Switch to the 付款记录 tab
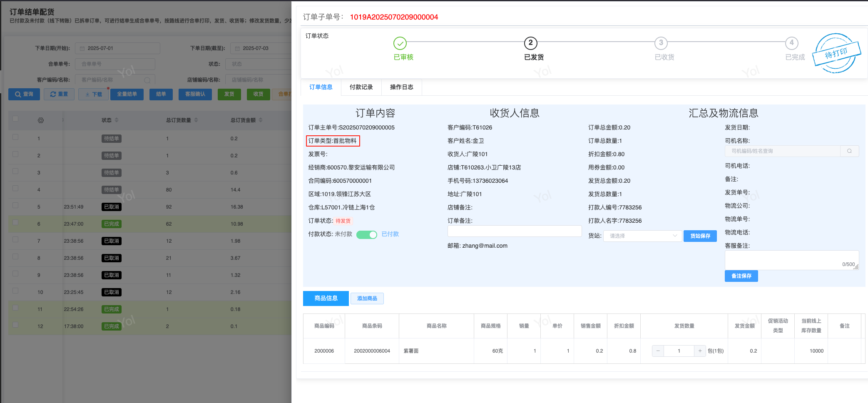Image resolution: width=868 pixels, height=403 pixels. [x=361, y=87]
